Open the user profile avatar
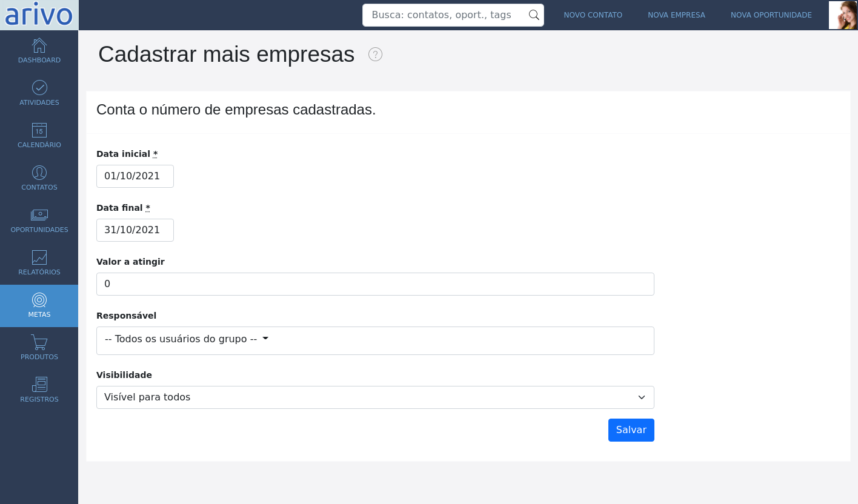858x504 pixels. click(843, 15)
